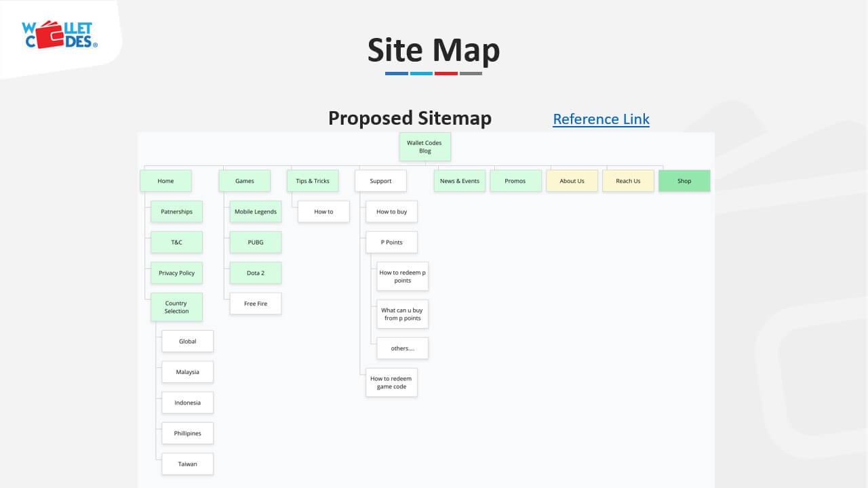This screenshot has width=868, height=488.
Task: Click the Mobile Legends node
Action: point(256,211)
